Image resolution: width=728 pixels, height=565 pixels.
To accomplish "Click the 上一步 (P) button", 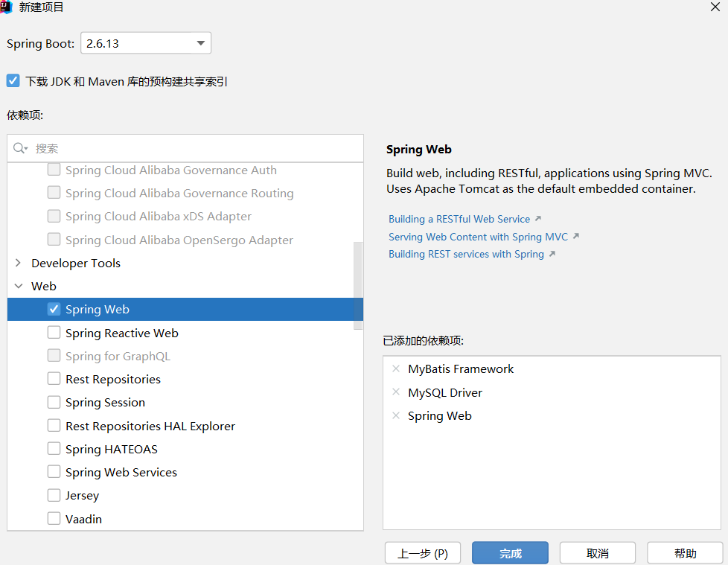I will coord(423,553).
